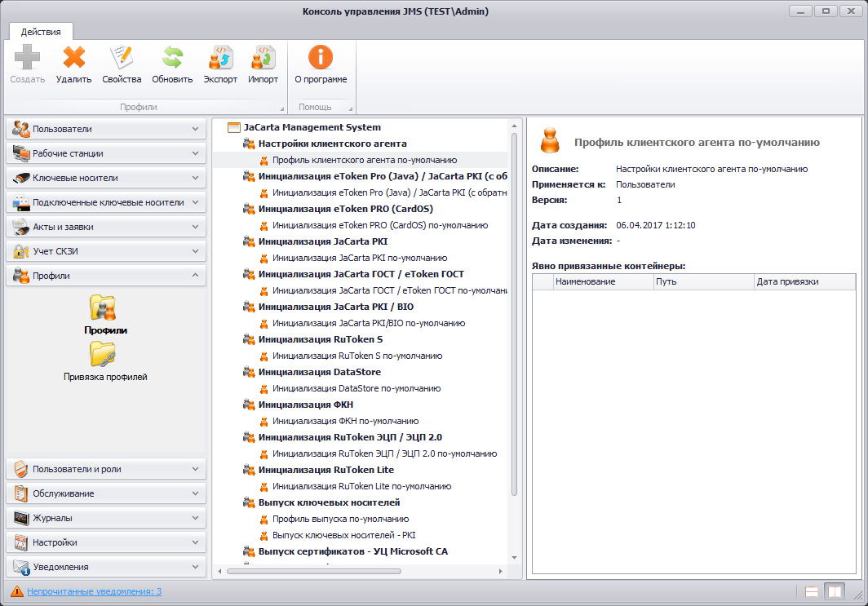Click the Экспорт profiles icon
This screenshot has width=868, height=606.
click(x=220, y=58)
